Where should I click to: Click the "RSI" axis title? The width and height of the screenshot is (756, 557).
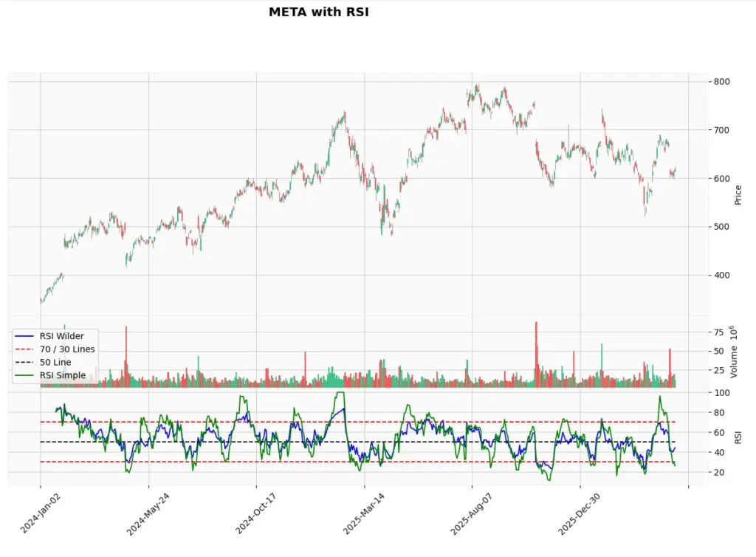click(738, 437)
